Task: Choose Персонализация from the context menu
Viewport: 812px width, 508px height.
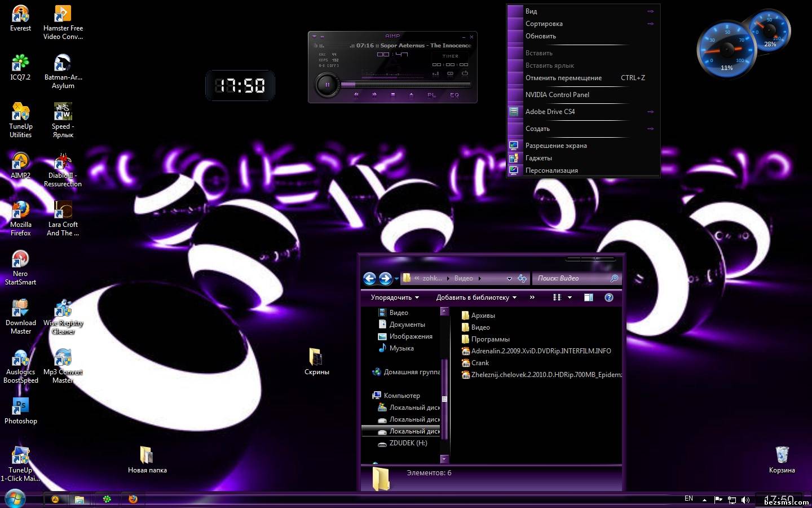Action: (551, 170)
